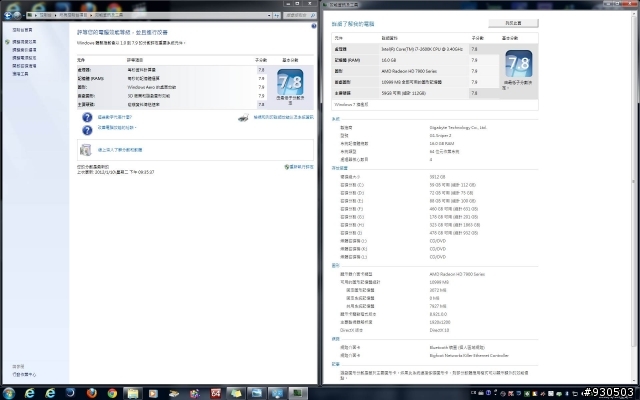Click the 7.8 score badge in details window
The height and width of the screenshot is (400, 640).
[x=519, y=63]
